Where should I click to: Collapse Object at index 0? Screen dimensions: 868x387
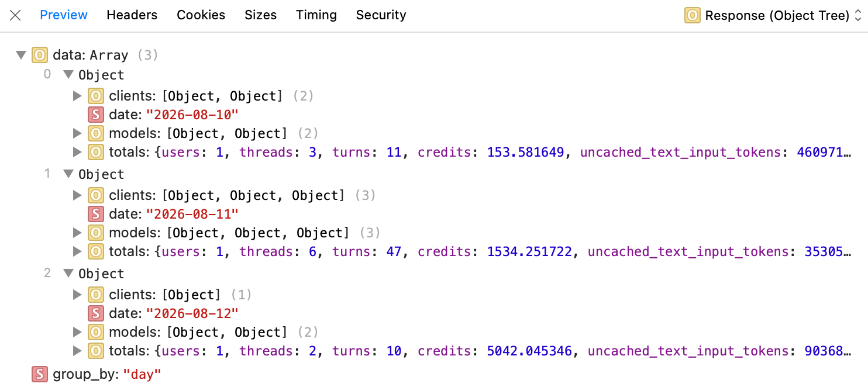[x=68, y=75]
